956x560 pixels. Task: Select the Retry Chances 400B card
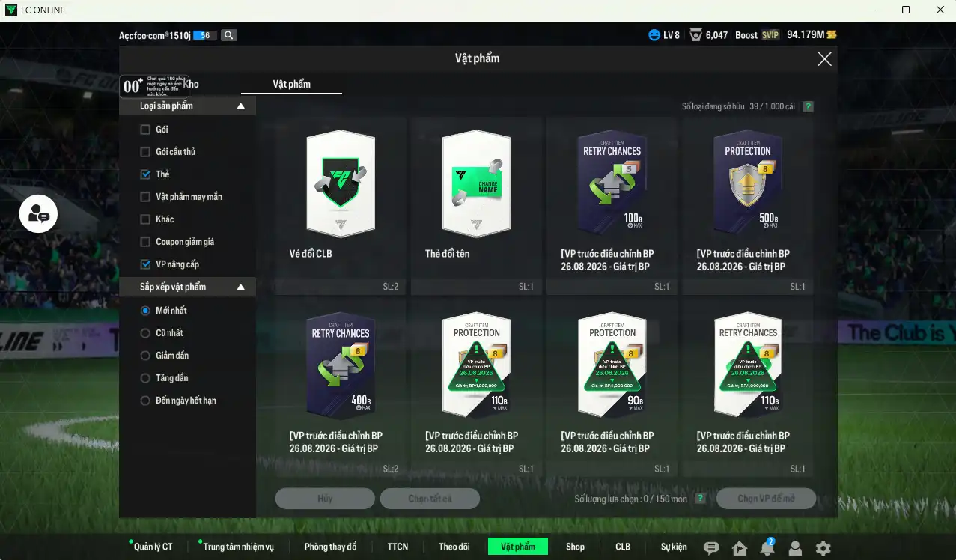[341, 386]
